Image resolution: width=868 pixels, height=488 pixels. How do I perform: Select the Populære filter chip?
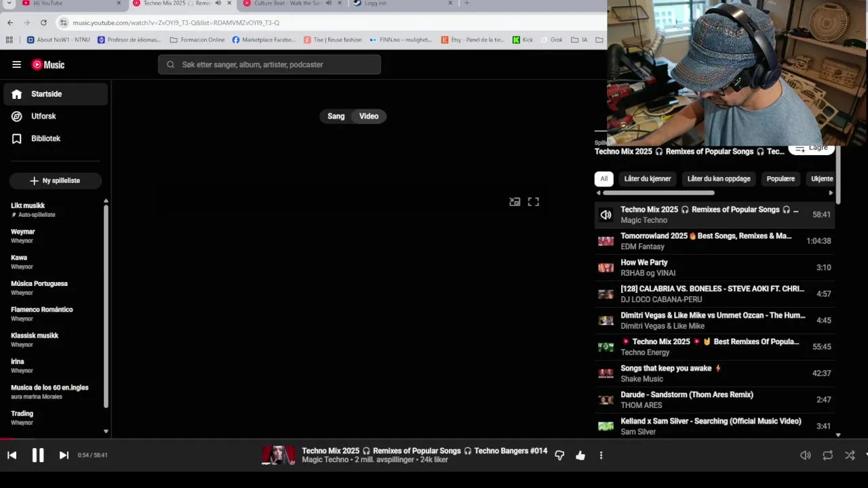[781, 179]
